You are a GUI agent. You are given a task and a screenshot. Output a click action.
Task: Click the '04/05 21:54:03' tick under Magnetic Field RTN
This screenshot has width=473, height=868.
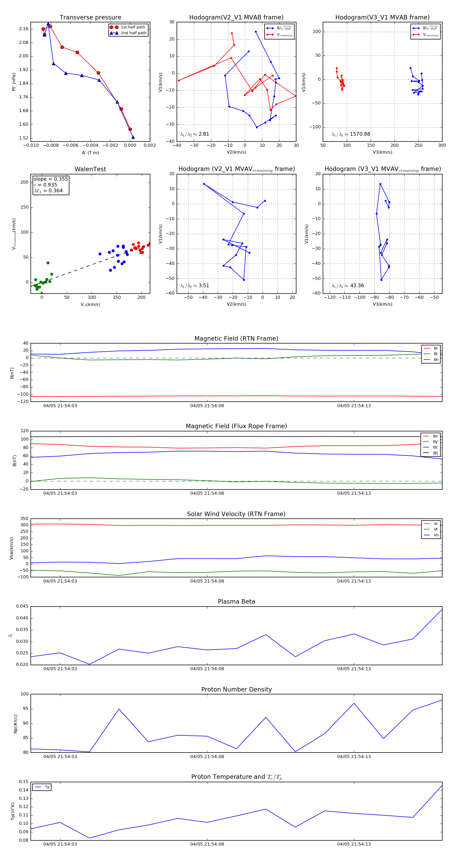(60, 406)
